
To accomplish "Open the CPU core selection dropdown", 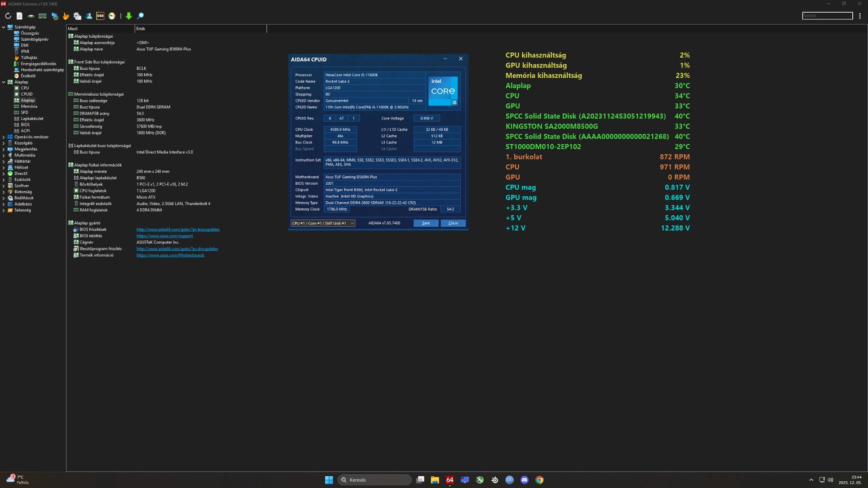I will 323,223.
